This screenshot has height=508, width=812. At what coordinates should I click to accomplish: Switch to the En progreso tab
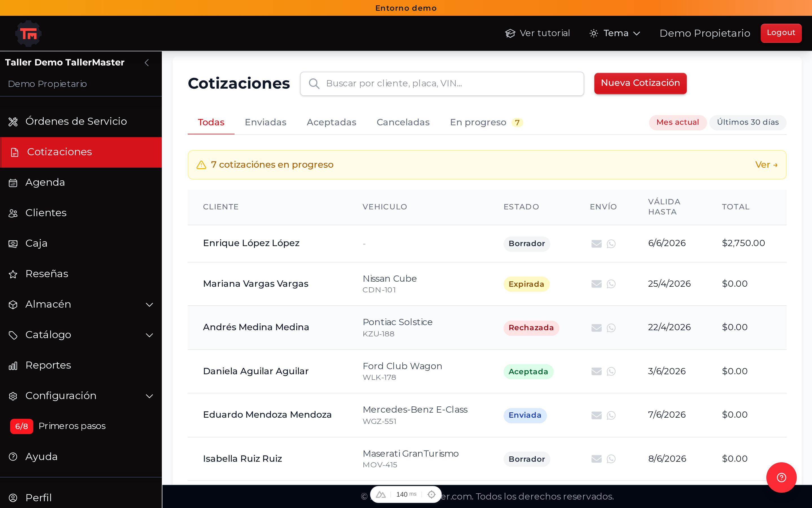coord(486,122)
